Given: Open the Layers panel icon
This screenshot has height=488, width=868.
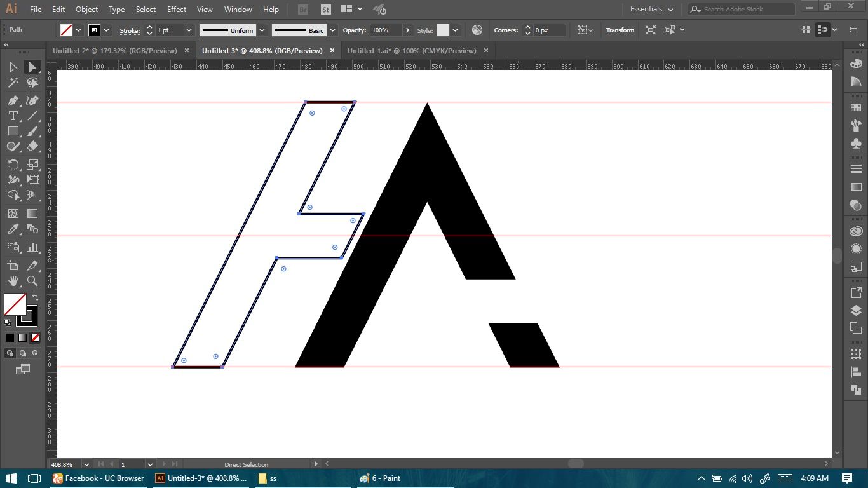Looking at the screenshot, I should click(856, 310).
